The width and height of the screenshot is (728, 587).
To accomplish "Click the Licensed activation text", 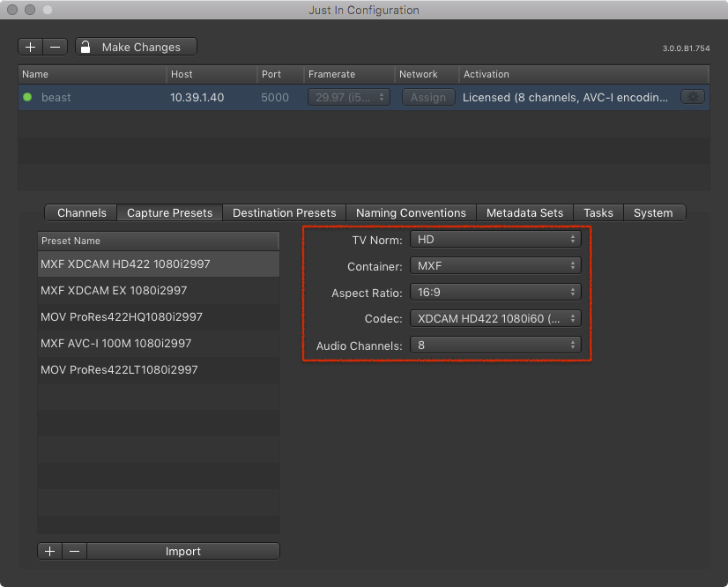I will (565, 98).
